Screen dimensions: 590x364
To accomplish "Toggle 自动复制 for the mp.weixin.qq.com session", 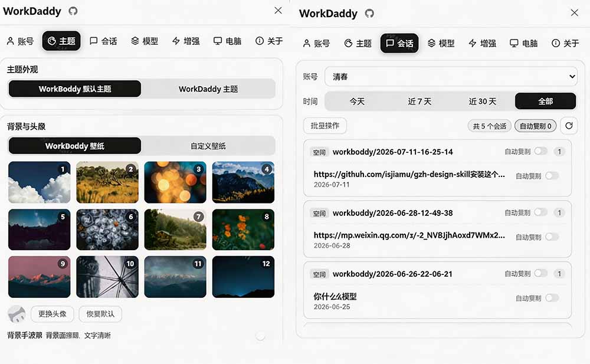I will 552,237.
